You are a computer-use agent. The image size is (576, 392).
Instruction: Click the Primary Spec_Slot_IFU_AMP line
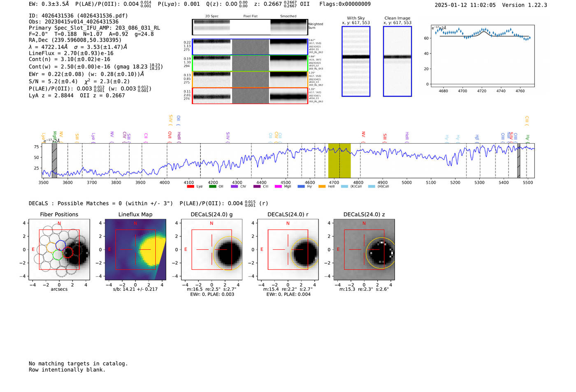tap(94, 28)
